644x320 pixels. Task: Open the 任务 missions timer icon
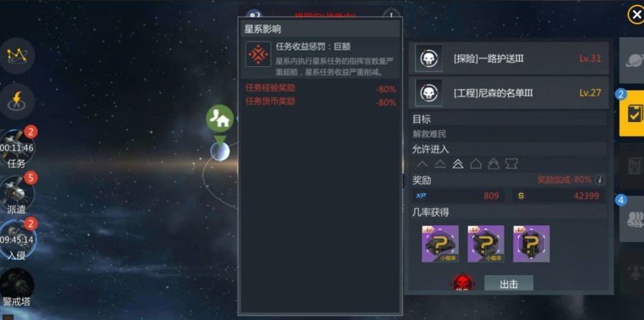tap(17, 148)
